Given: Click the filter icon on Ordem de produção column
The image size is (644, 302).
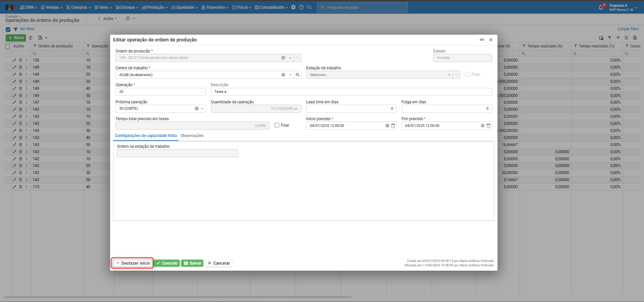Looking at the screenshot, I should (x=35, y=46).
